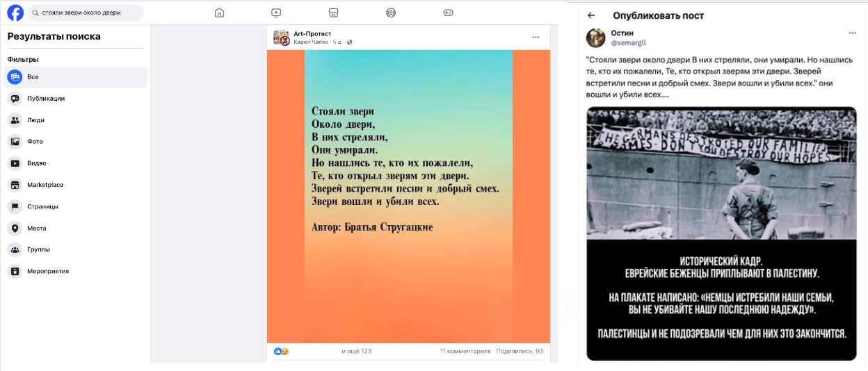This screenshot has height=371, width=868.
Task: Open the Marketplace storefront icon in top bar
Action: (333, 13)
